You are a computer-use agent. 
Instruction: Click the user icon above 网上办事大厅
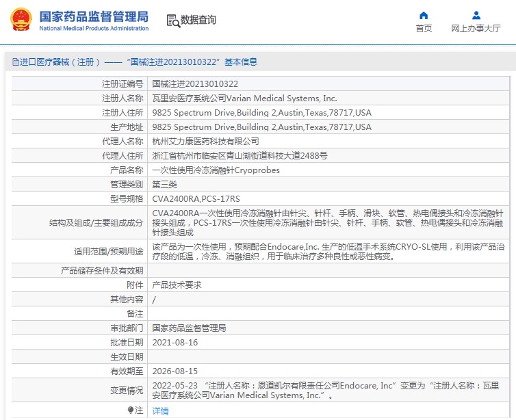click(476, 16)
